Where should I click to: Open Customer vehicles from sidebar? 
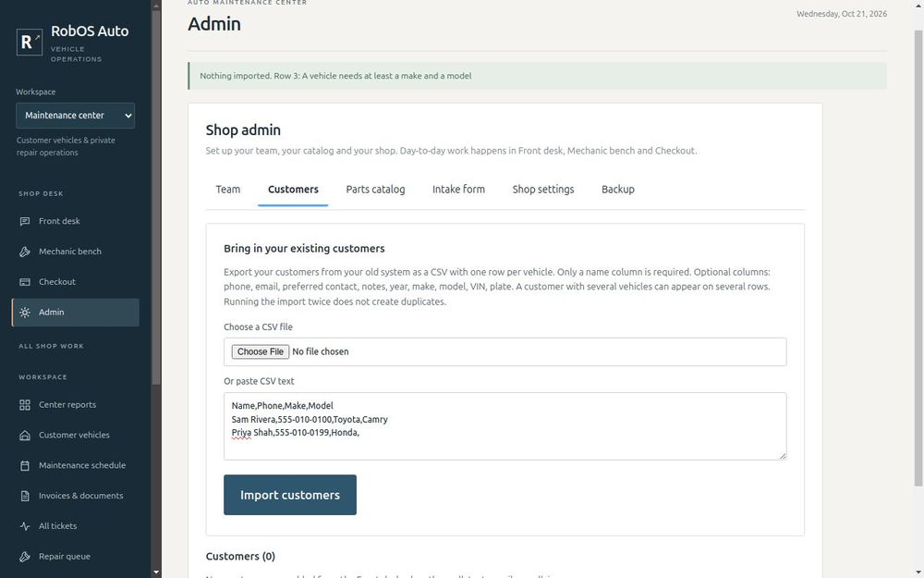76,436
